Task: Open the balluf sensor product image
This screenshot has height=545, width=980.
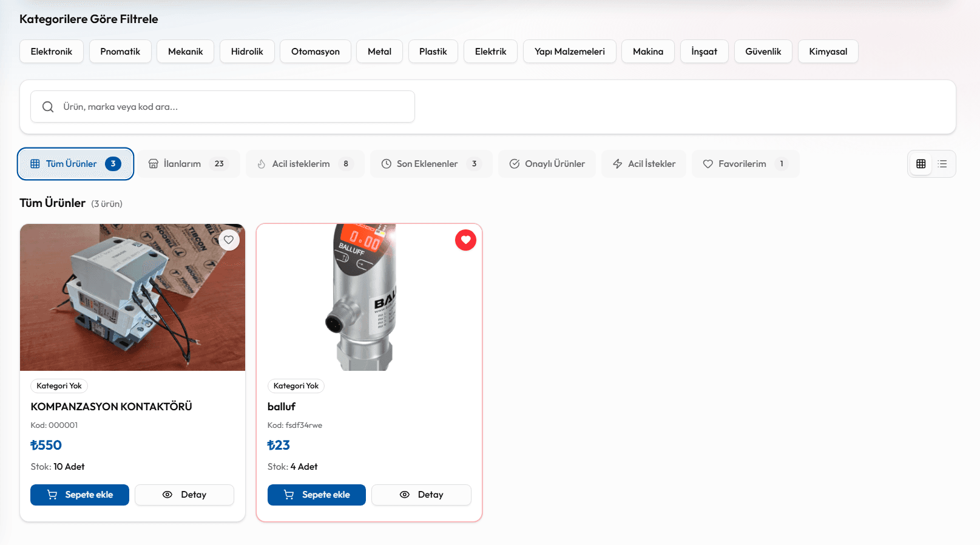Action: click(369, 297)
